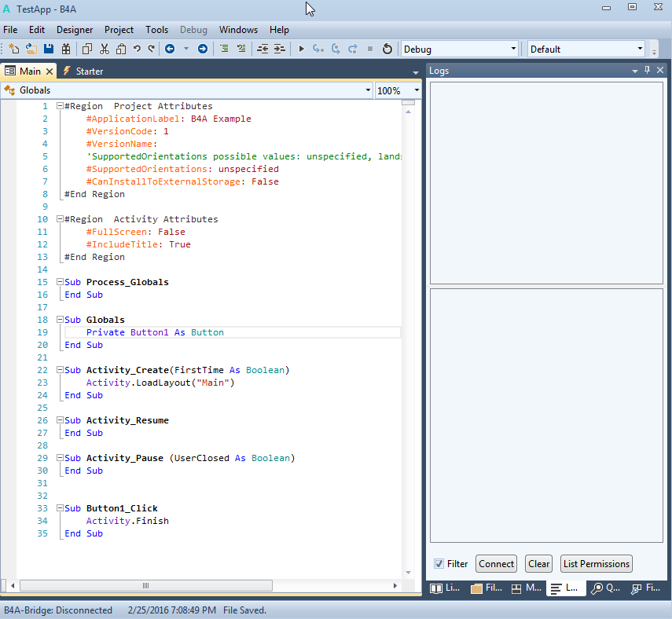Viewport: 672px width, 619px height.
Task: Expand the Globals sub selector dropdown
Action: click(x=368, y=90)
